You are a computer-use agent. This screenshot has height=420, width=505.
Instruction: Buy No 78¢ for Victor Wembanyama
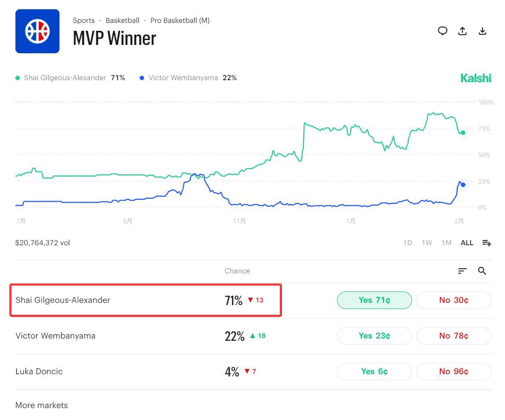coord(453,336)
